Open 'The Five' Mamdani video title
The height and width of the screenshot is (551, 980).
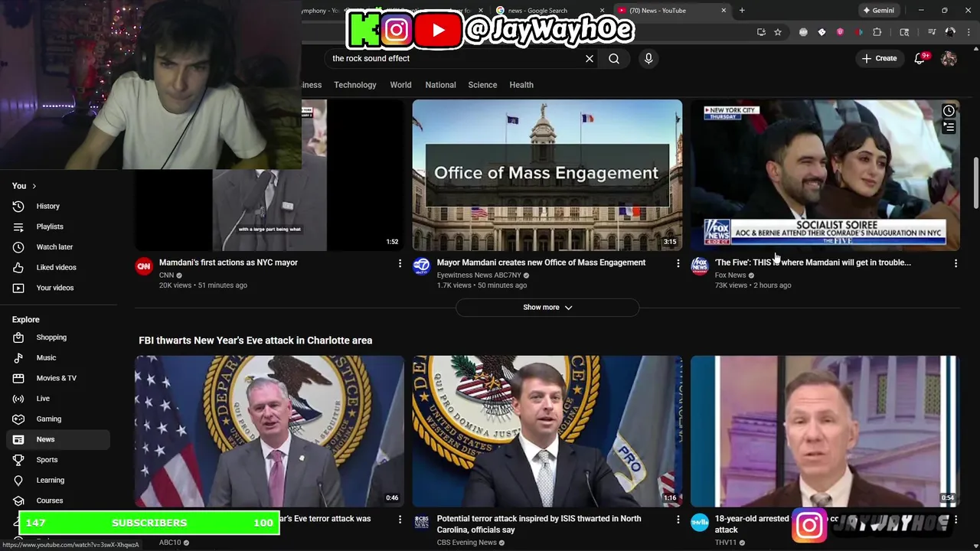coord(813,262)
